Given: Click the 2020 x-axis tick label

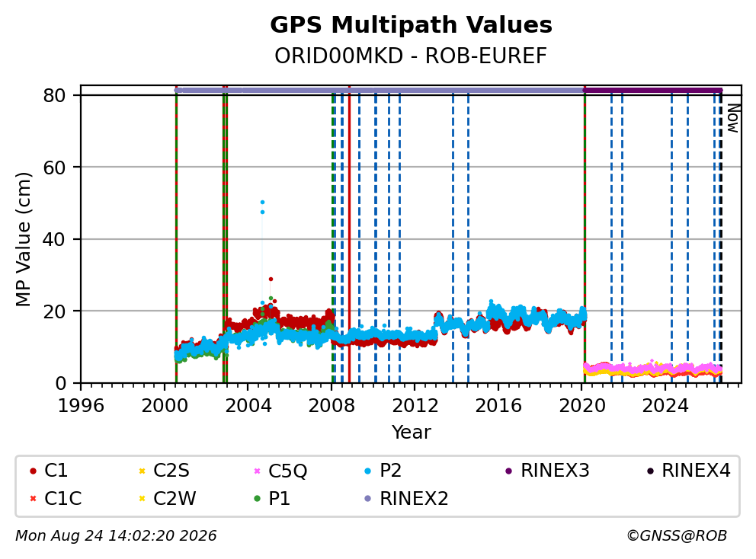Looking at the screenshot, I should pos(582,406).
